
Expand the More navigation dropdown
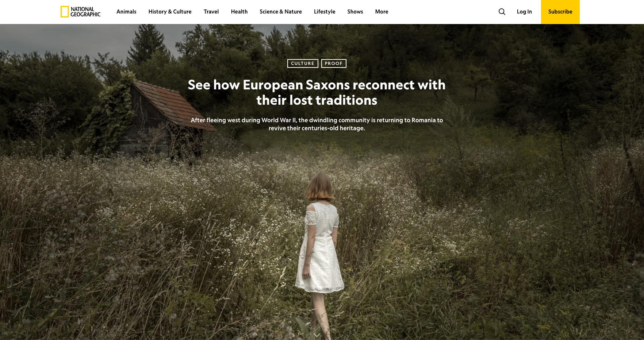382,12
